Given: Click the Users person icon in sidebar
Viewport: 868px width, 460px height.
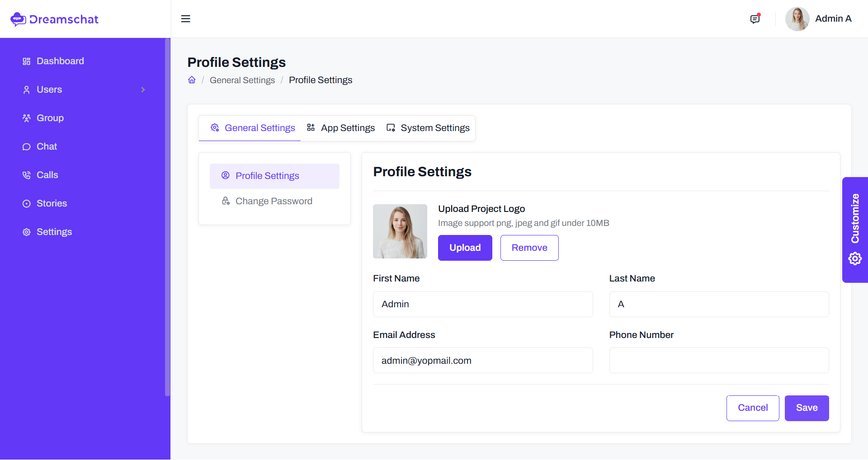Looking at the screenshot, I should pos(27,90).
